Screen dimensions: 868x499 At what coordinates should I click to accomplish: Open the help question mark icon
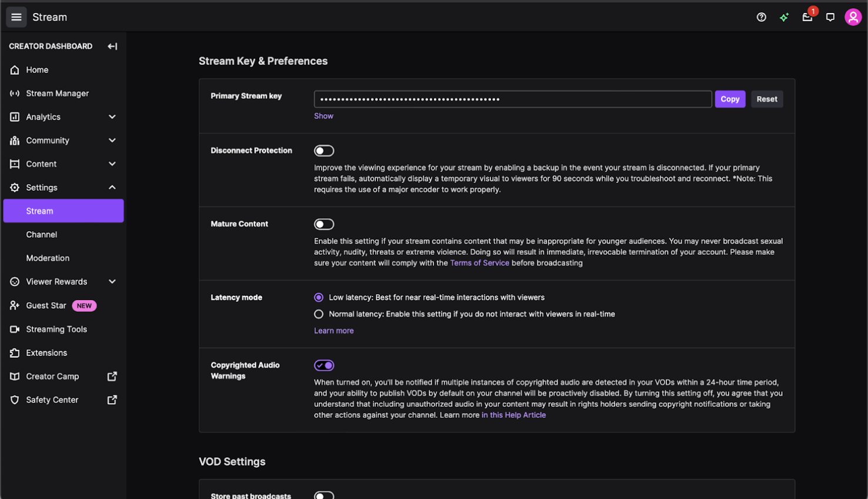click(x=761, y=17)
